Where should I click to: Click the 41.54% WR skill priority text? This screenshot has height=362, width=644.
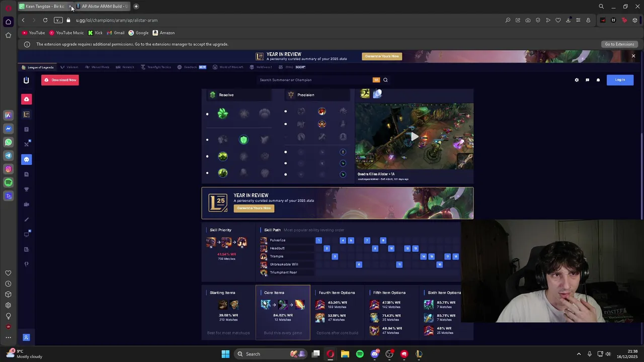(226, 254)
